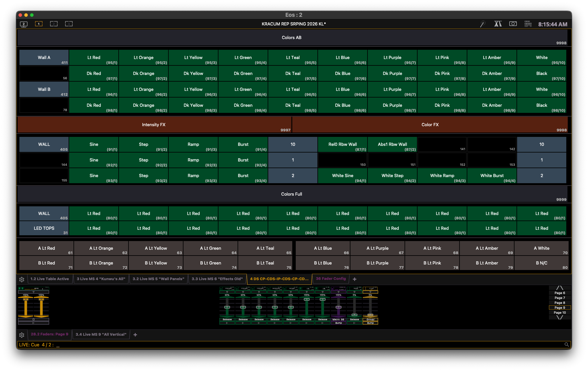This screenshot has height=371, width=588.
Task: Open config triangle on the 0% green fader
Action: point(354,292)
